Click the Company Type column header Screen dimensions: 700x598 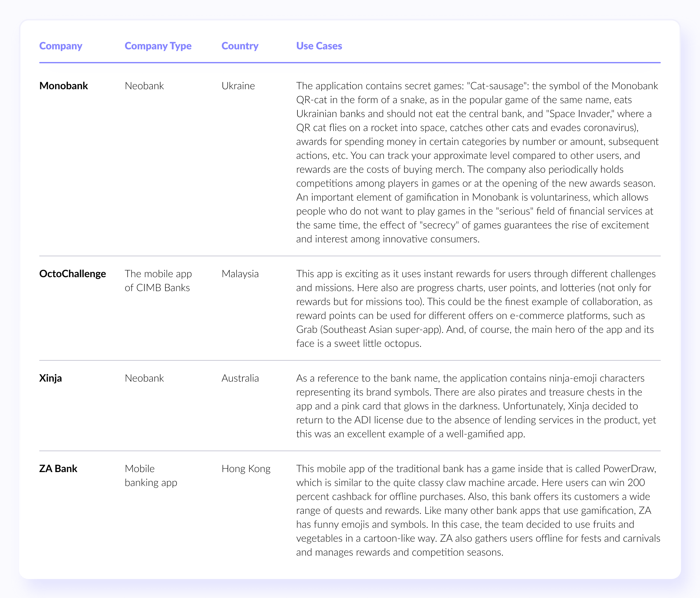tap(158, 46)
